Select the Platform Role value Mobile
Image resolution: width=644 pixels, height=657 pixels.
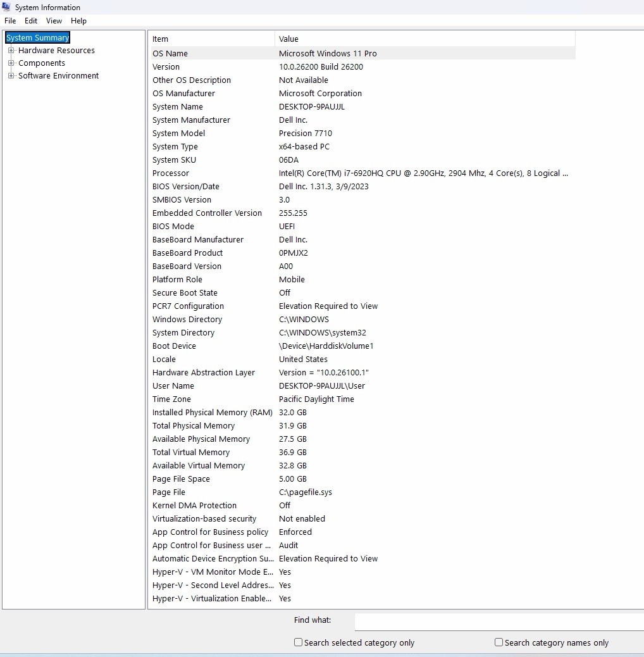click(x=292, y=280)
